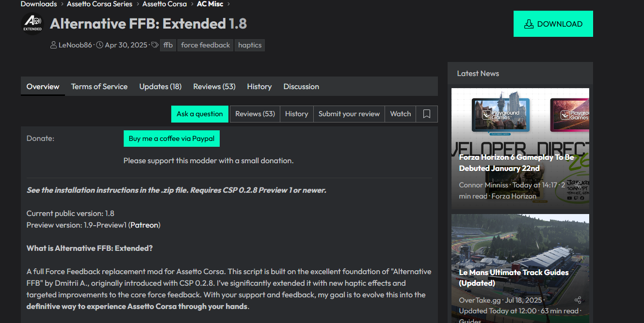Open the Overview tab

pos(43,87)
